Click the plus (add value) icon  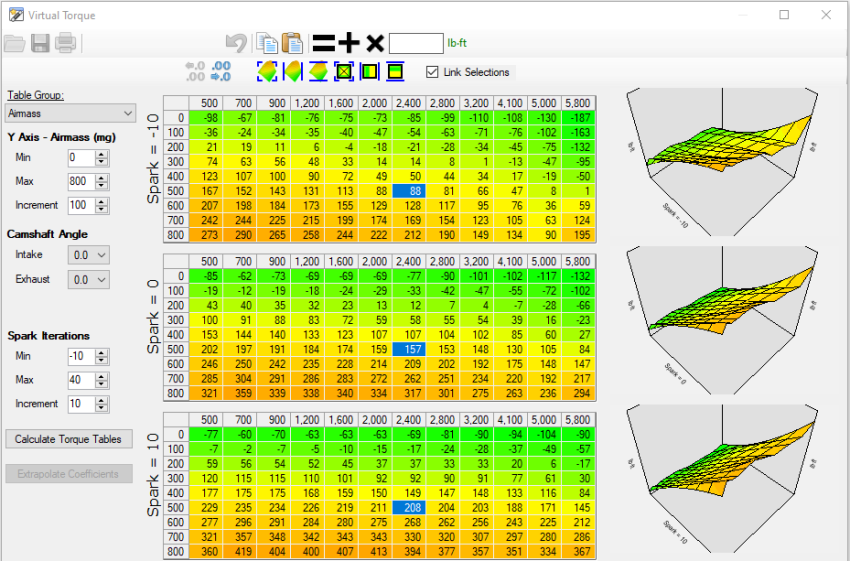click(x=347, y=43)
